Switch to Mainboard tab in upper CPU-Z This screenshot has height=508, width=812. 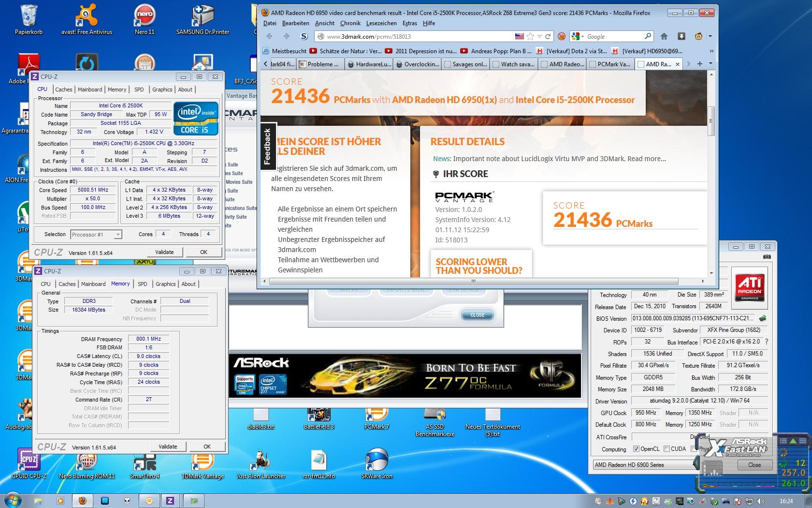(x=90, y=90)
